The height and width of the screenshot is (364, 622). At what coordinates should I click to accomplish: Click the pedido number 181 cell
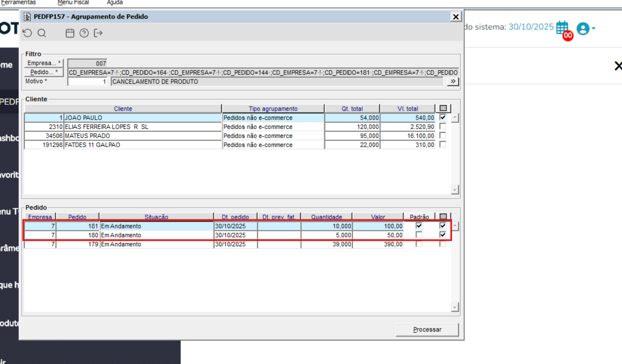(x=78, y=226)
